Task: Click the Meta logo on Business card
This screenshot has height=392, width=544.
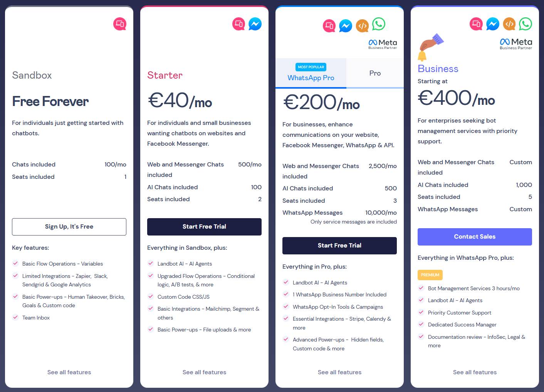Action: 515,43
